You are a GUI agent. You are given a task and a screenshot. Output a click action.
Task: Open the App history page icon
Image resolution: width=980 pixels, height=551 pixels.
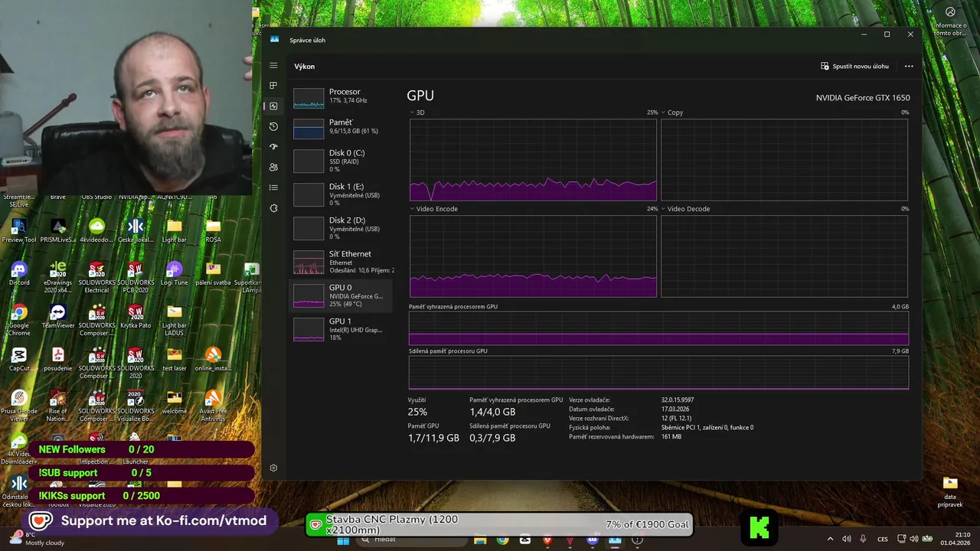tap(273, 126)
